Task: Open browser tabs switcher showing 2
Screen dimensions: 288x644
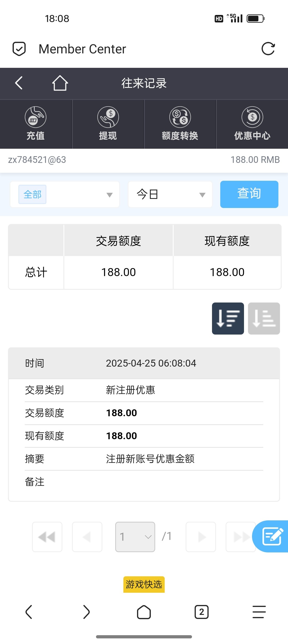Action: click(x=202, y=612)
